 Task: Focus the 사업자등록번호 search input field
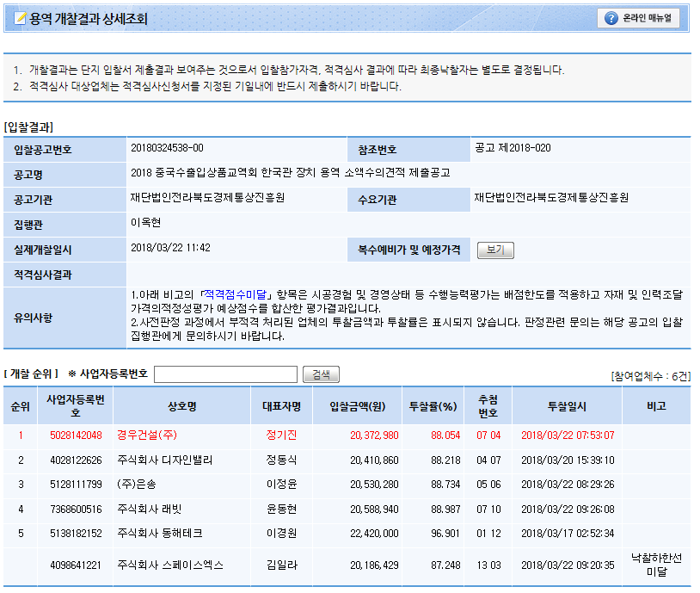tap(225, 374)
